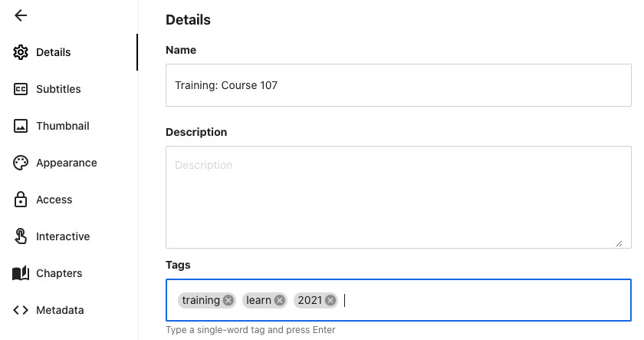644x340 pixels.
Task: Click the back arrow icon
Action: [21, 15]
